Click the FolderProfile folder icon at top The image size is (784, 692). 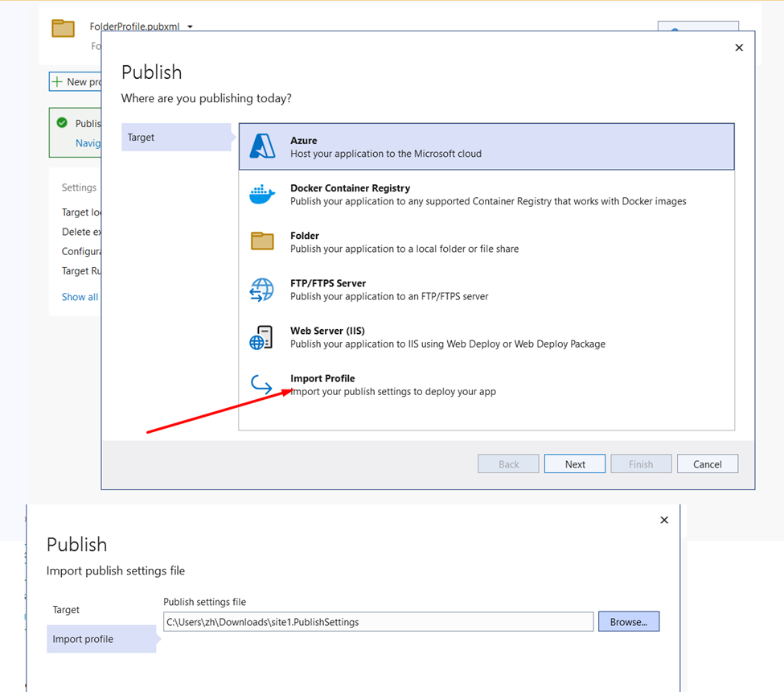64,28
